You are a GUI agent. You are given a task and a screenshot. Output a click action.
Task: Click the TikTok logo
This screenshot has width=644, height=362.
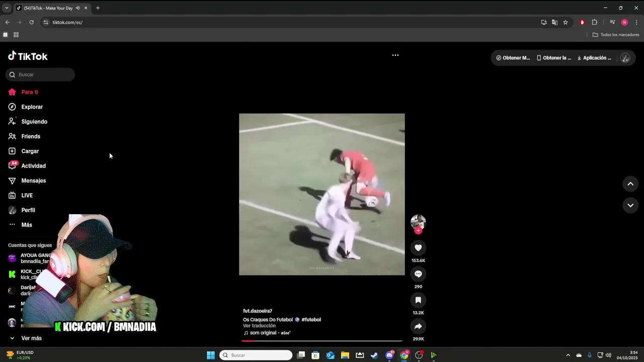click(28, 56)
